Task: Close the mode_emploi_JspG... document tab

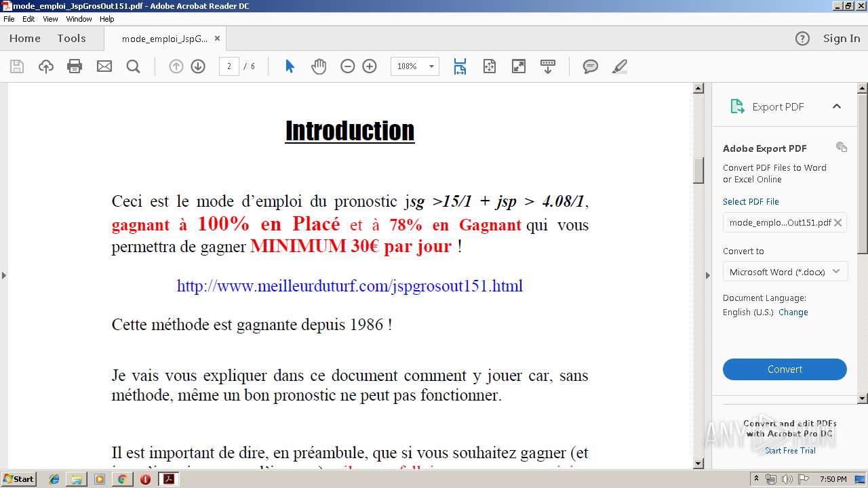Action: coord(217,39)
